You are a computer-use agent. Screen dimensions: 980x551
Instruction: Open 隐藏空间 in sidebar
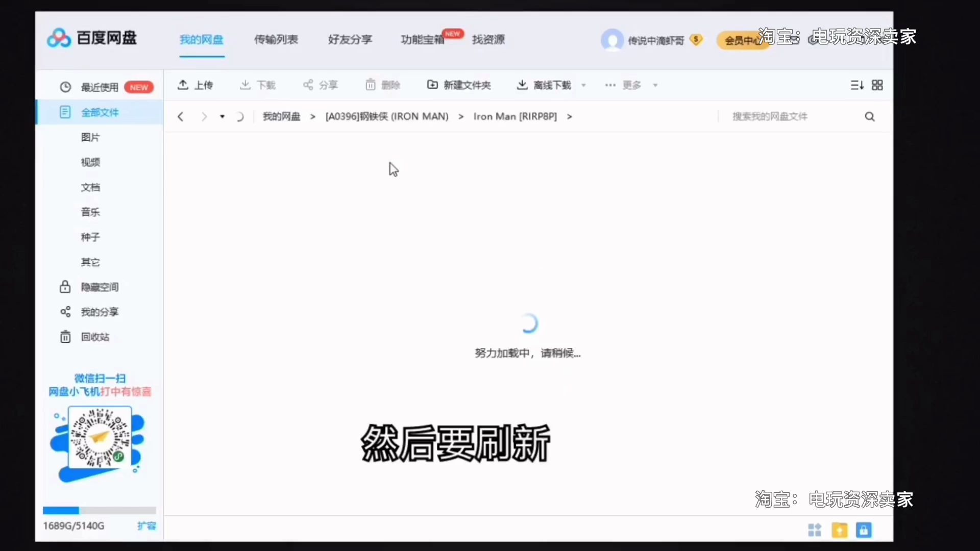[x=100, y=287]
